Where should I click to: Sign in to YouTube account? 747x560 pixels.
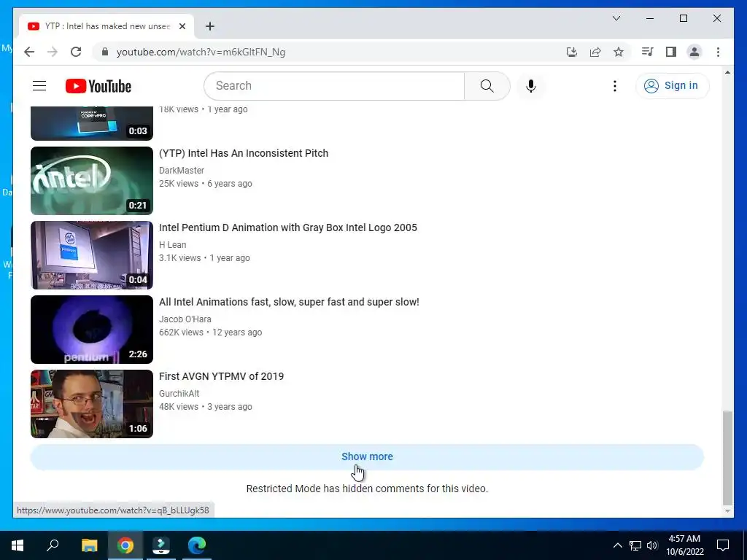click(672, 86)
